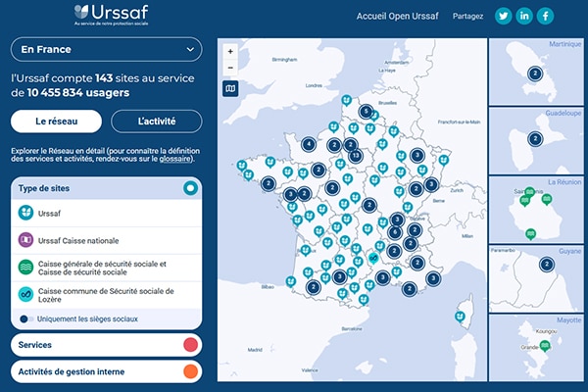Click the LinkedIn share icon
Viewport: 588px width, 392px height.
coord(524,16)
